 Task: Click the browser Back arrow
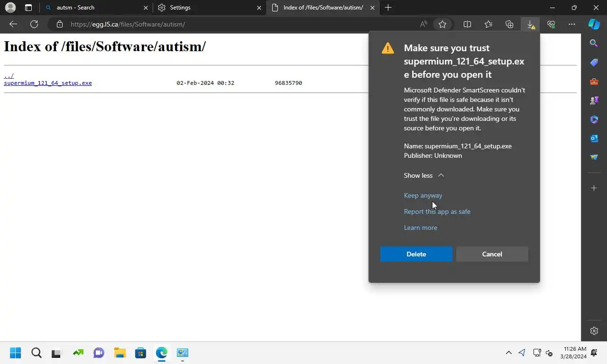click(x=13, y=24)
